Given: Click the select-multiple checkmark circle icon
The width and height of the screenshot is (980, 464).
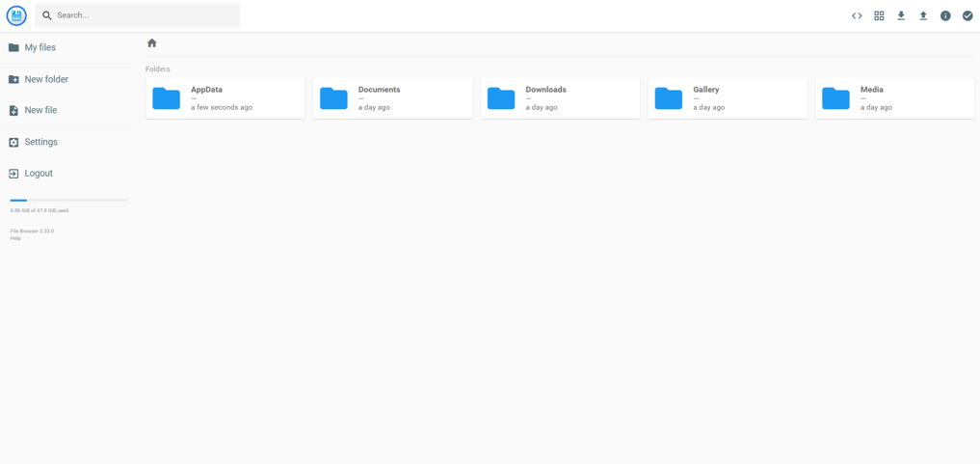Looking at the screenshot, I should click(967, 15).
